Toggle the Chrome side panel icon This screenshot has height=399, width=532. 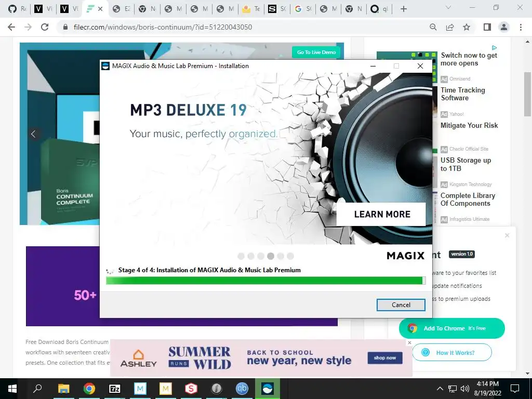point(487,27)
